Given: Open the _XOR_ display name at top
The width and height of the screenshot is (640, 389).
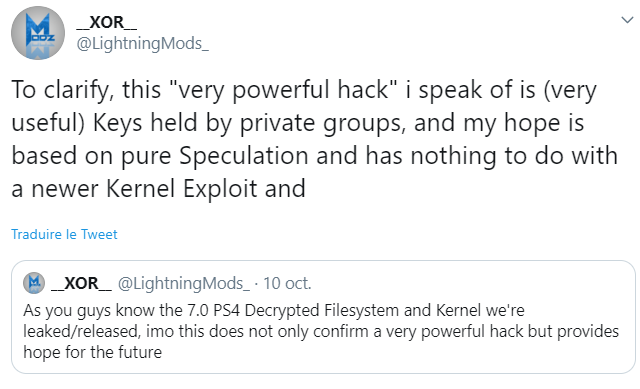Looking at the screenshot, I should click(107, 22).
